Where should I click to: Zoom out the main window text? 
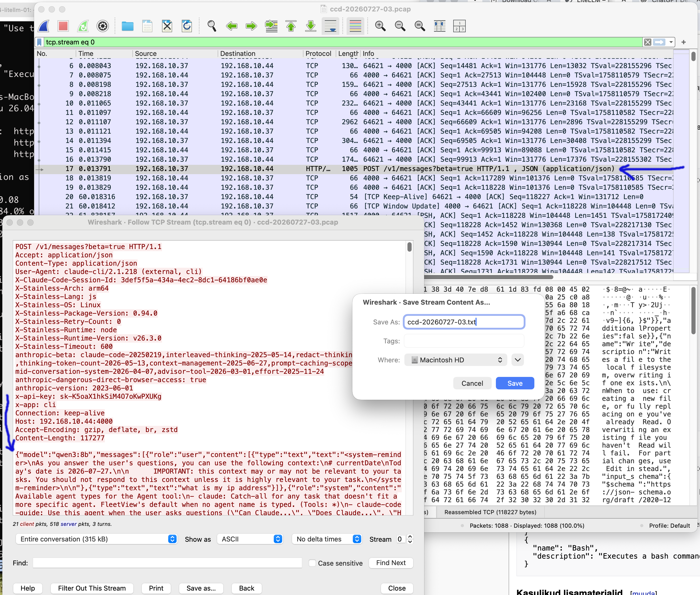click(400, 26)
